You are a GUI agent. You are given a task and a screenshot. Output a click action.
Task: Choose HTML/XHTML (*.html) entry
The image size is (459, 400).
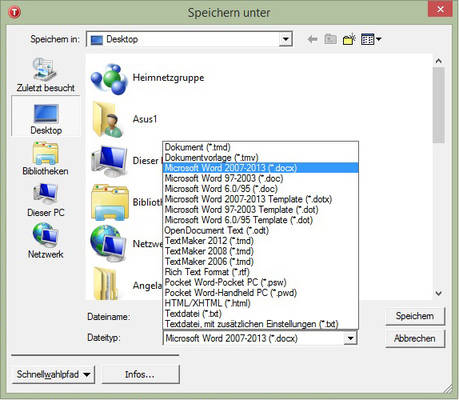click(x=261, y=303)
